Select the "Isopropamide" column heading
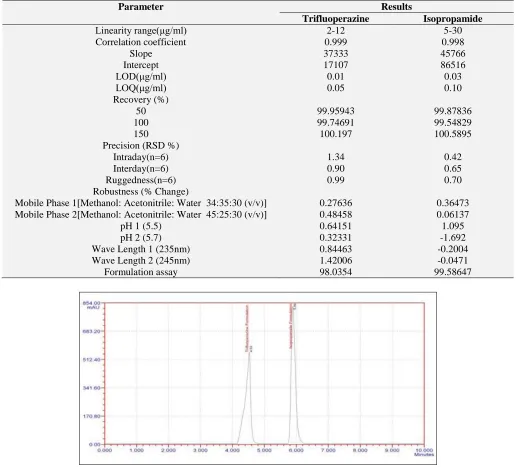 click(x=453, y=19)
